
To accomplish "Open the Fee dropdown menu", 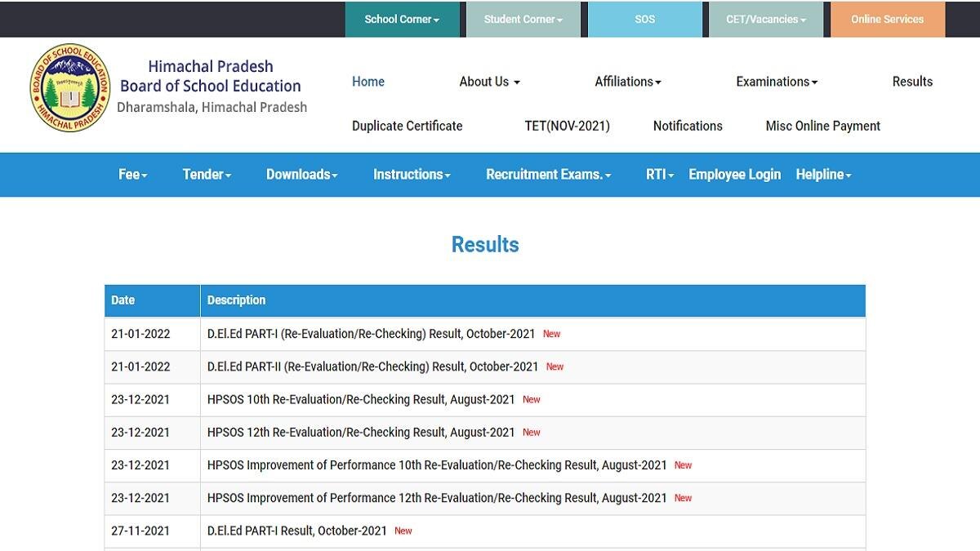I will point(132,174).
